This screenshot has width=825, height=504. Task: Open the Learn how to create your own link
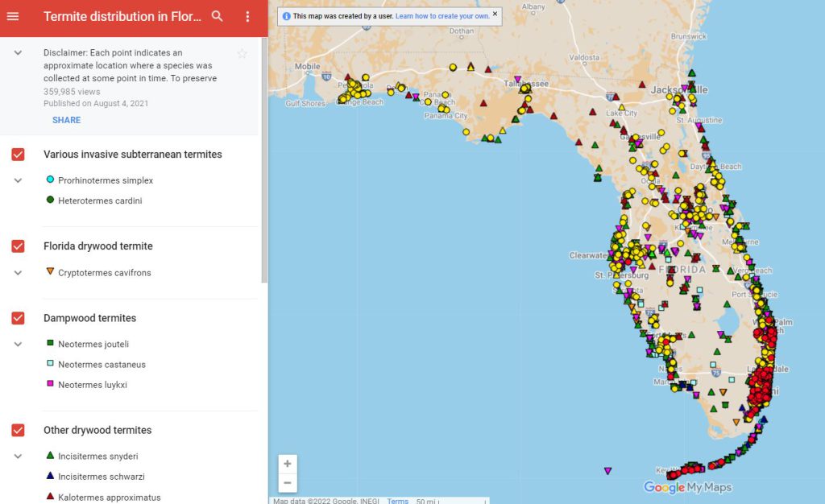tap(442, 16)
